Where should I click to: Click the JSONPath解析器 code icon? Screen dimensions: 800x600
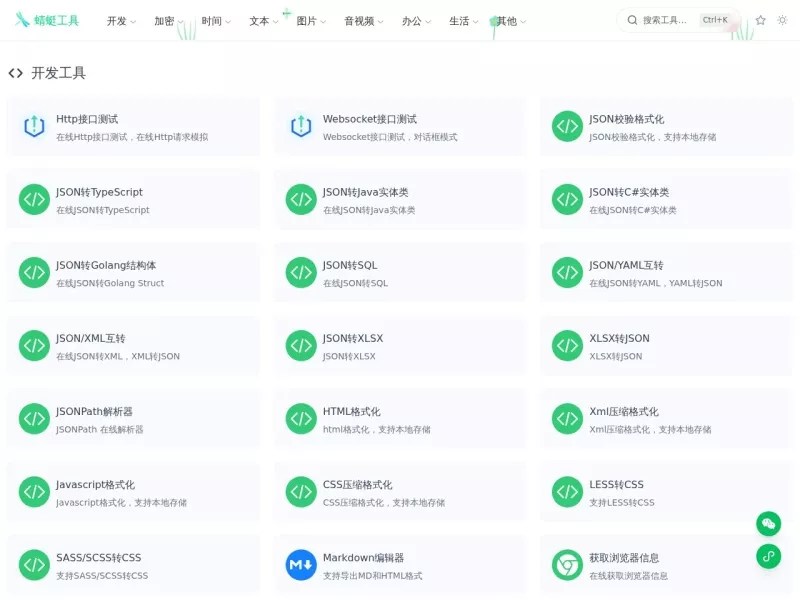click(34, 419)
